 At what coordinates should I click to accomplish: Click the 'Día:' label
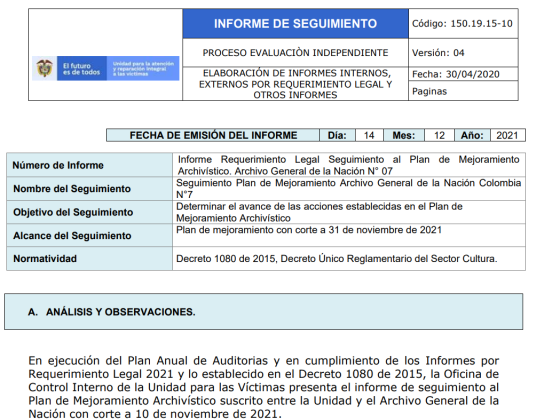(337, 135)
